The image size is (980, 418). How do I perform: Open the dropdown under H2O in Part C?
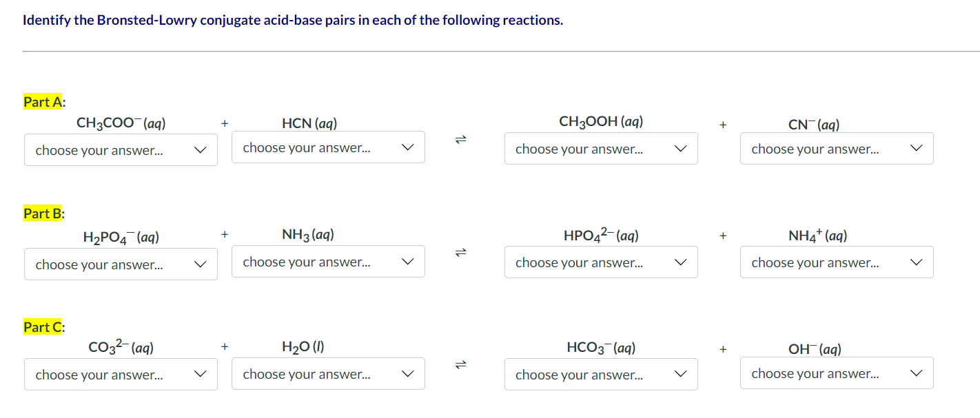click(x=328, y=373)
